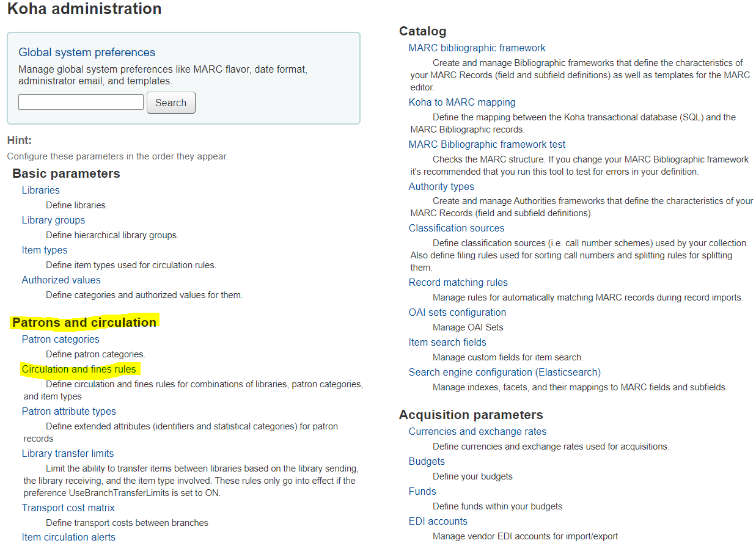Viewport: 756px width, 543px height.
Task: Click 'Define currencies and exchange rates' description
Action: click(551, 446)
